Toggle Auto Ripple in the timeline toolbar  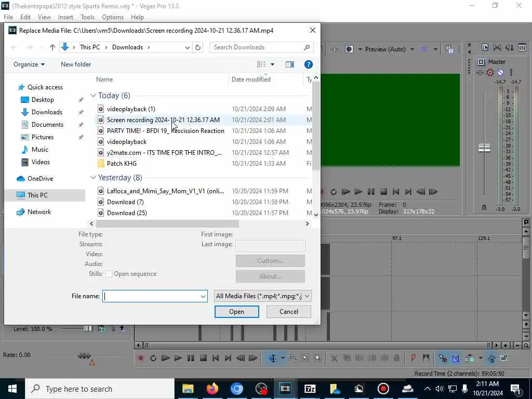(470, 358)
